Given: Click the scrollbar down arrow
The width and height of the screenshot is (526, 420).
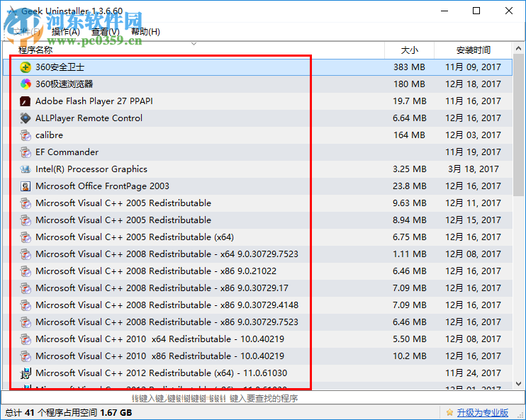Looking at the screenshot, I should [x=519, y=384].
